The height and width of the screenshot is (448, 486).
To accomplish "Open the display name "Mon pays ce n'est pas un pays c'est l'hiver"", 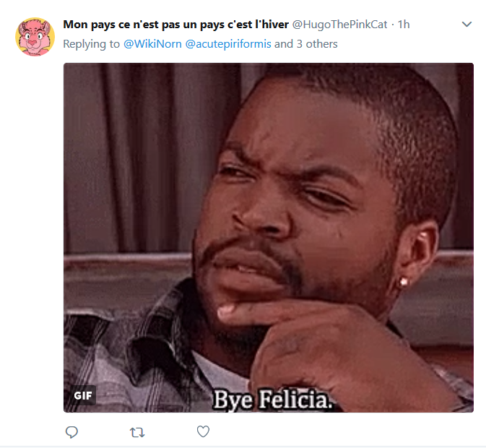I will click(175, 25).
